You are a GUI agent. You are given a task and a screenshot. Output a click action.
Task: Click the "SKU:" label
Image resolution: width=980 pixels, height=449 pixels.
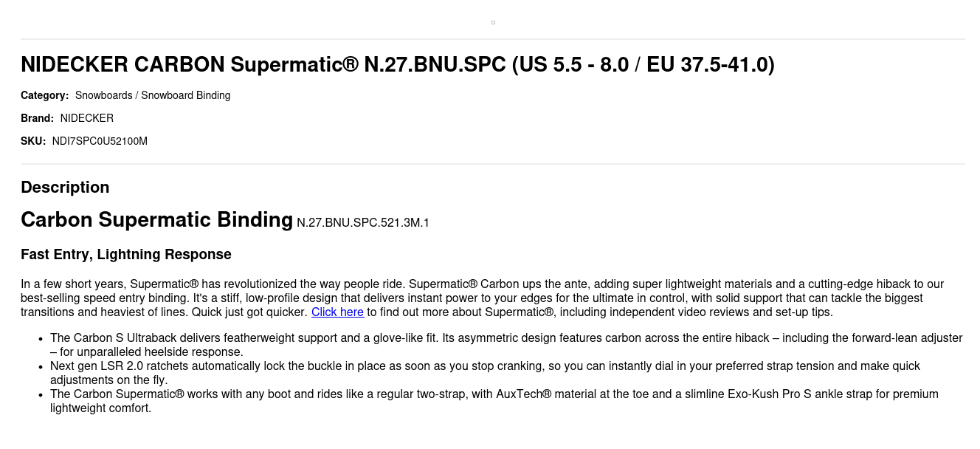click(33, 141)
